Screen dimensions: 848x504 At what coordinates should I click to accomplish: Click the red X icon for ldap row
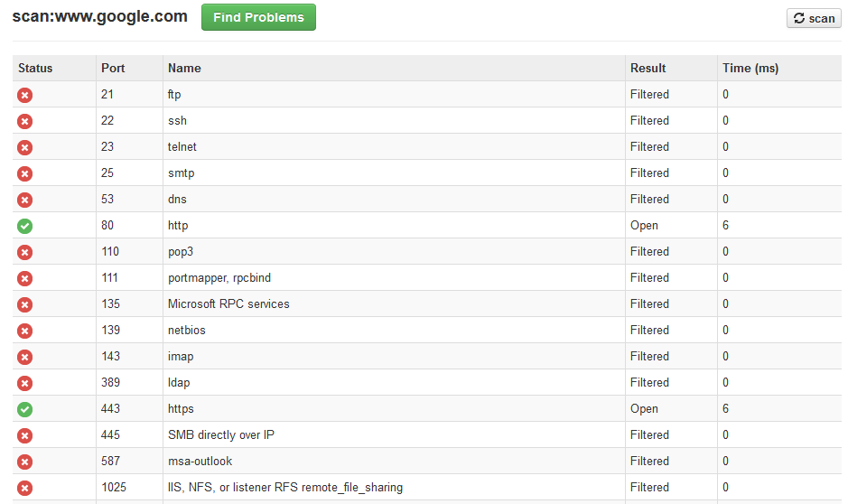25,383
